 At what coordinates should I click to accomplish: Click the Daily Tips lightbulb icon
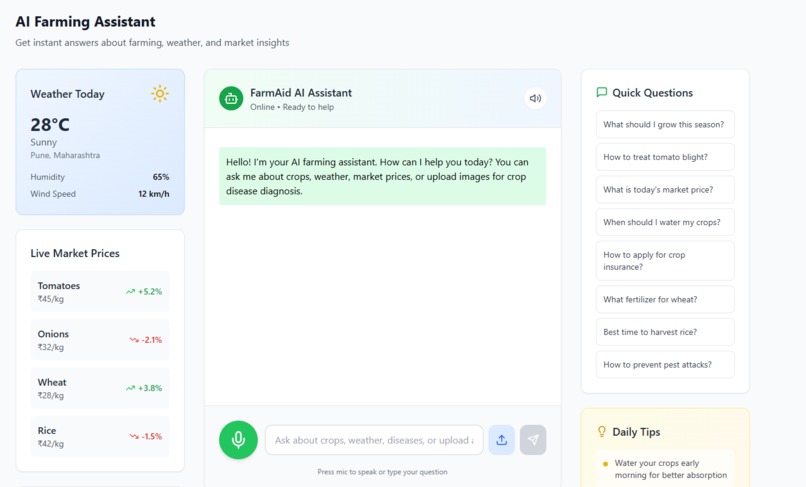(x=601, y=432)
